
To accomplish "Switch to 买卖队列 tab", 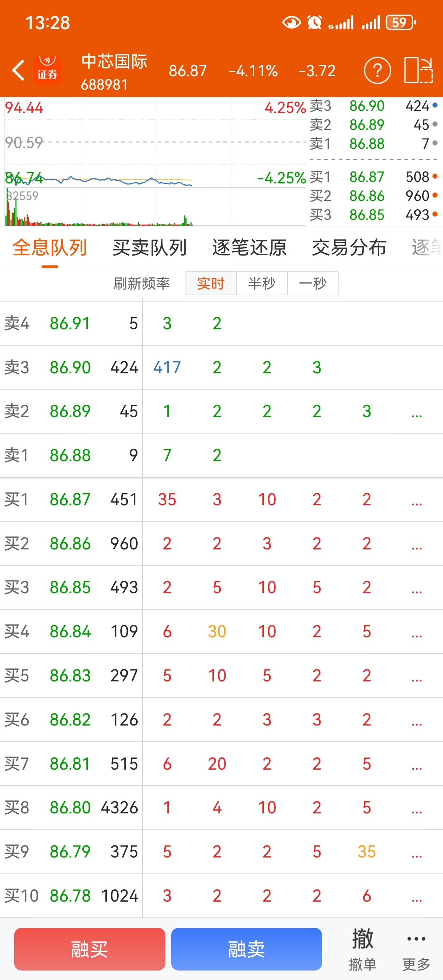I will 149,248.
